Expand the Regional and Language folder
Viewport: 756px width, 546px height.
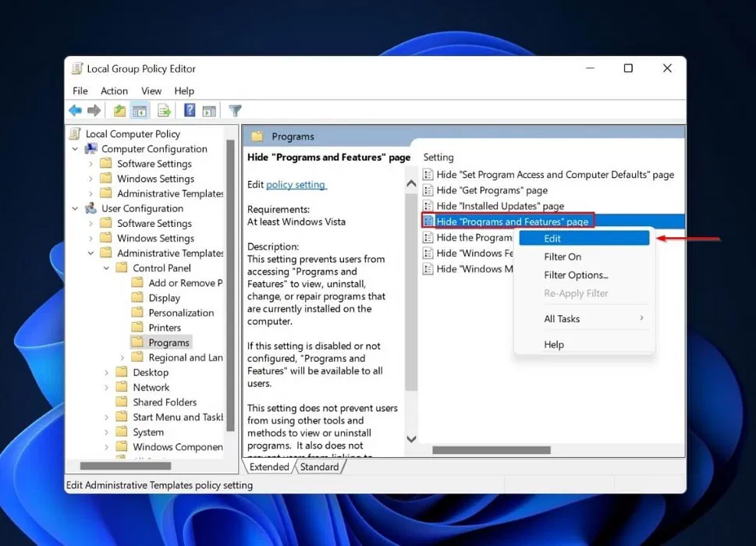pyautogui.click(x=122, y=358)
